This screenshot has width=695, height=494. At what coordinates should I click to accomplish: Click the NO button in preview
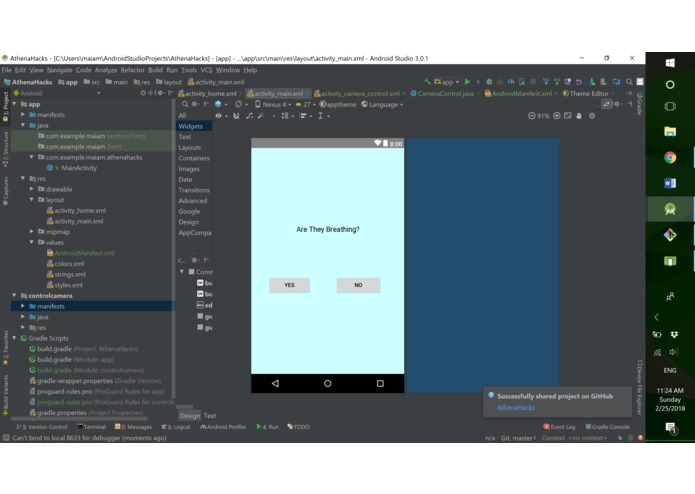click(x=358, y=285)
